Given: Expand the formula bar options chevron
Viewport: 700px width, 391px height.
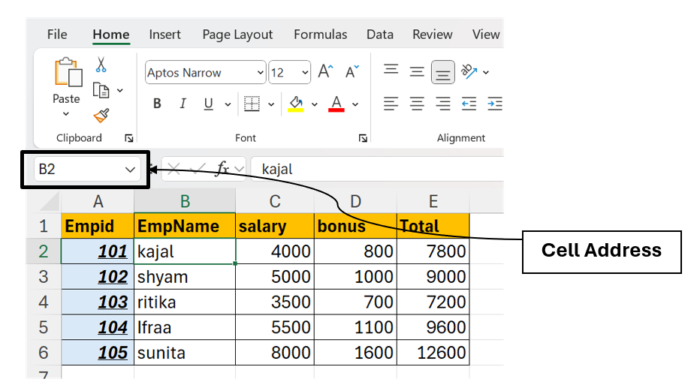Looking at the screenshot, I should [239, 169].
